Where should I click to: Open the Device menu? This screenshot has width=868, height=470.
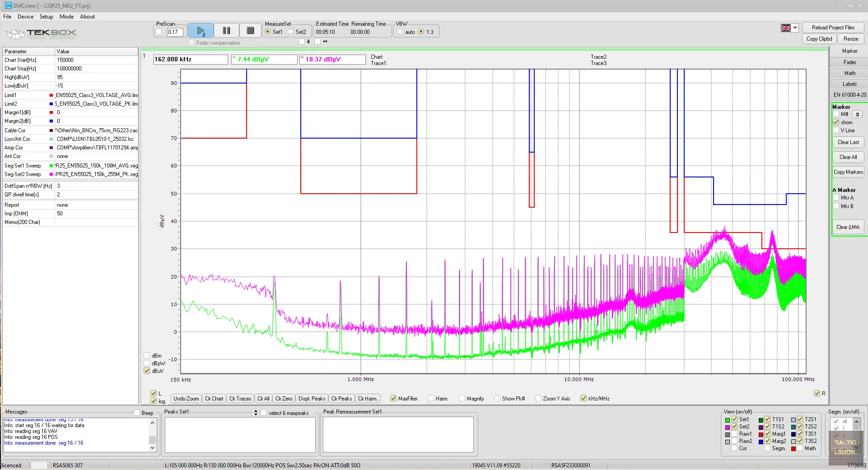pyautogui.click(x=25, y=17)
